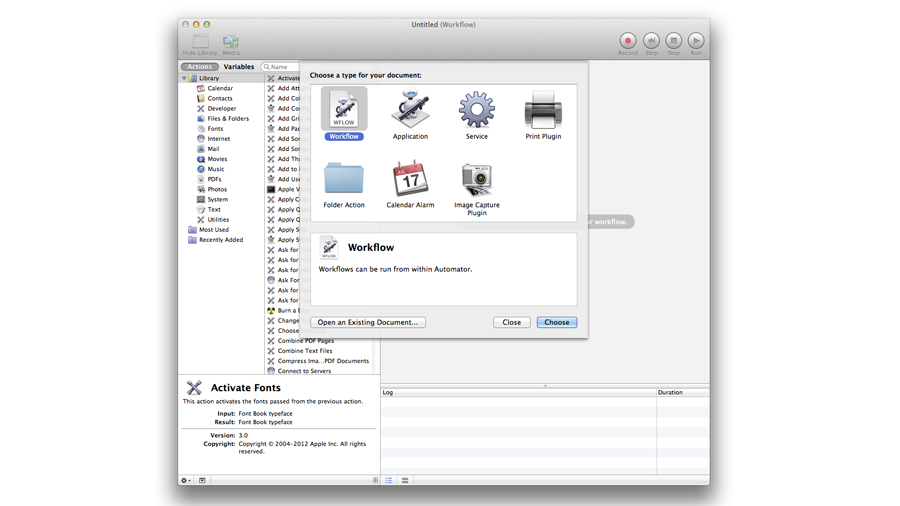
Task: Click the Close button in dialog
Action: pyautogui.click(x=511, y=322)
